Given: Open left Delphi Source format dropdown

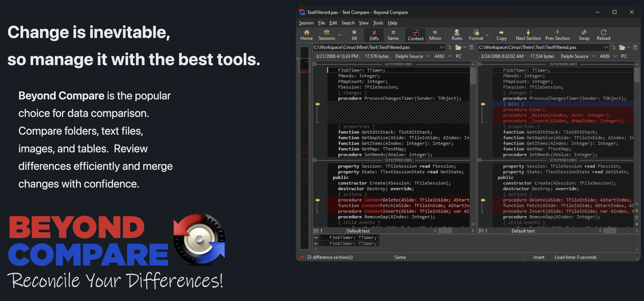Looking at the screenshot, I should point(412,56).
